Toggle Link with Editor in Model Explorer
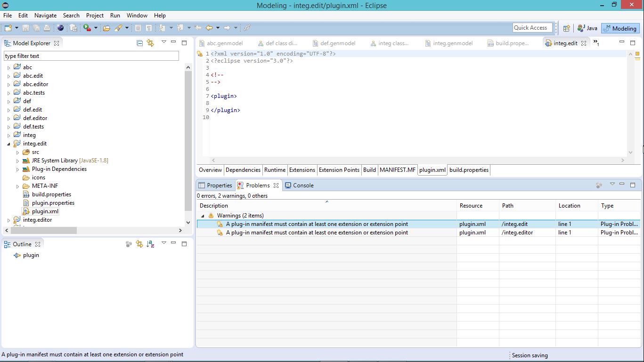Image resolution: width=644 pixels, height=362 pixels. pyautogui.click(x=150, y=43)
